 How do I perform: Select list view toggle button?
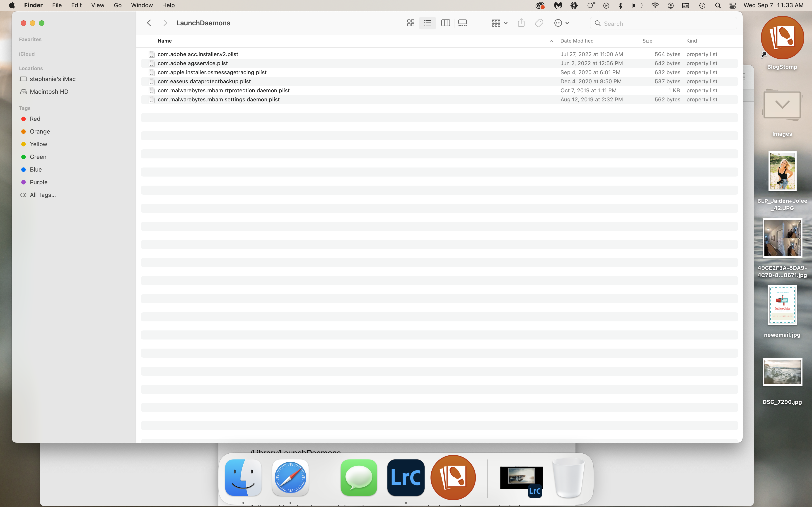(427, 23)
